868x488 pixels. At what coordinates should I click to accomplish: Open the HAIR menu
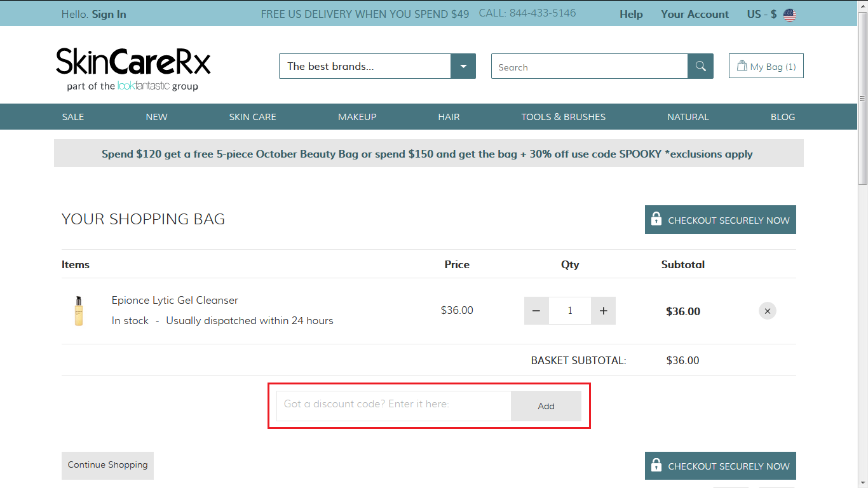(449, 117)
